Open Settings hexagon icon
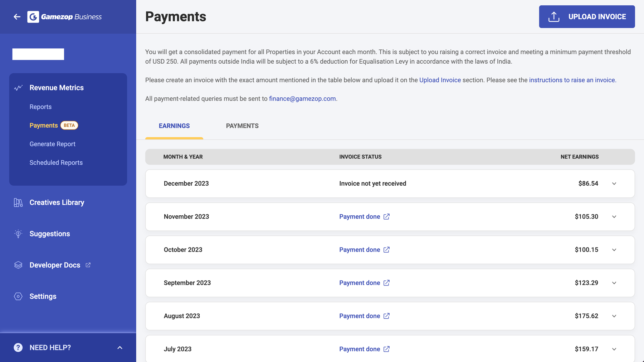This screenshot has height=362, width=644. [x=18, y=296]
